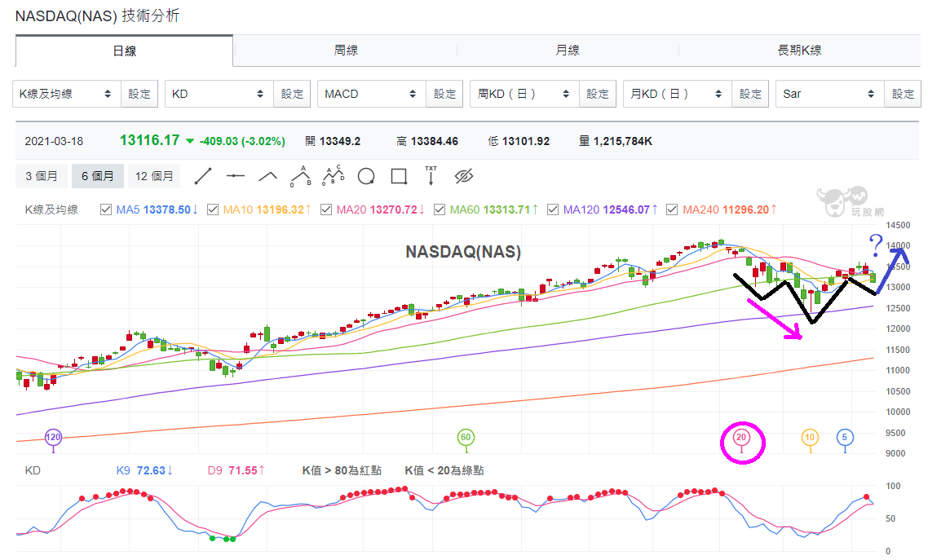Click the change -409.03 (-3.02%)
The image size is (928, 560).
point(242,141)
